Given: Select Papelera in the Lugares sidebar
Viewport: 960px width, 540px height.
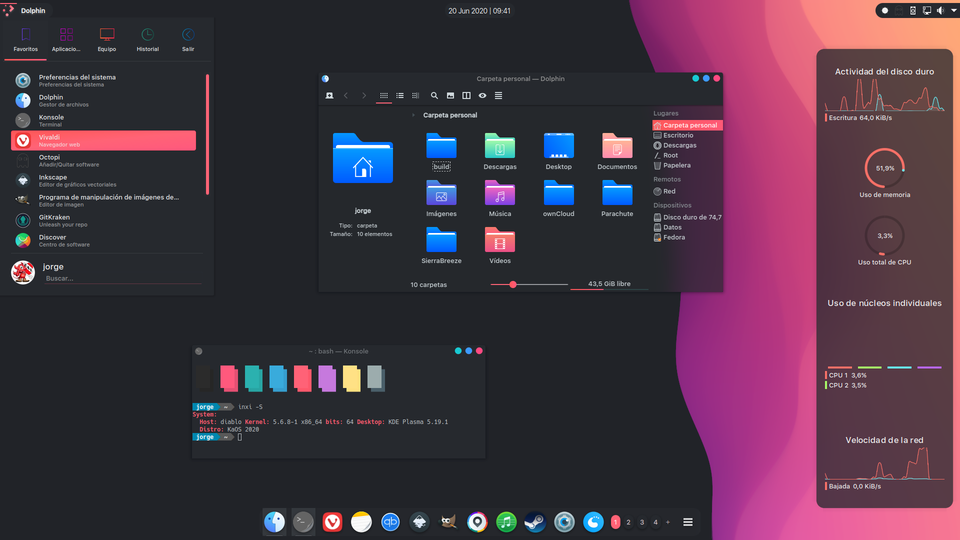Looking at the screenshot, I should click(676, 165).
